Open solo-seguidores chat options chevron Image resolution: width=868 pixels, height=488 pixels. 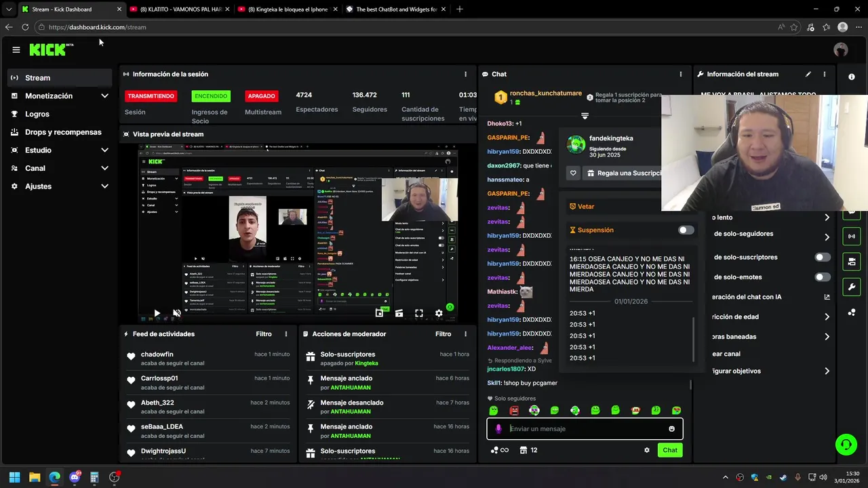827,237
